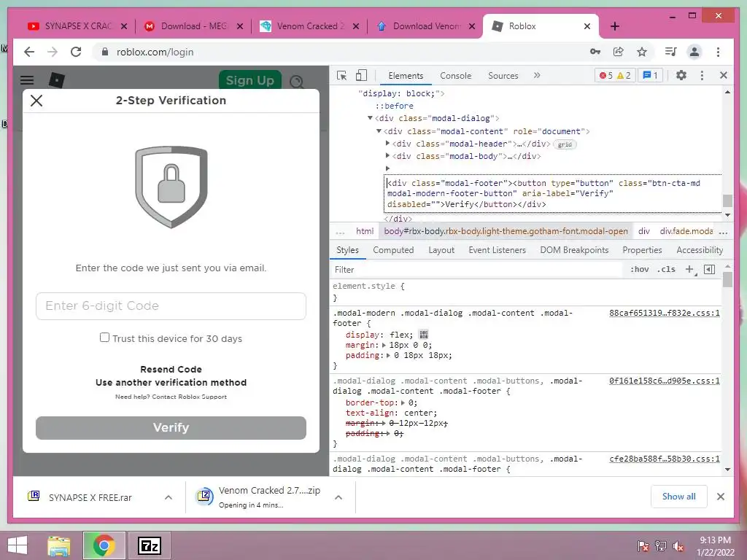The width and height of the screenshot is (747, 560).
Task: Open the Layout tab
Action: coord(441,250)
